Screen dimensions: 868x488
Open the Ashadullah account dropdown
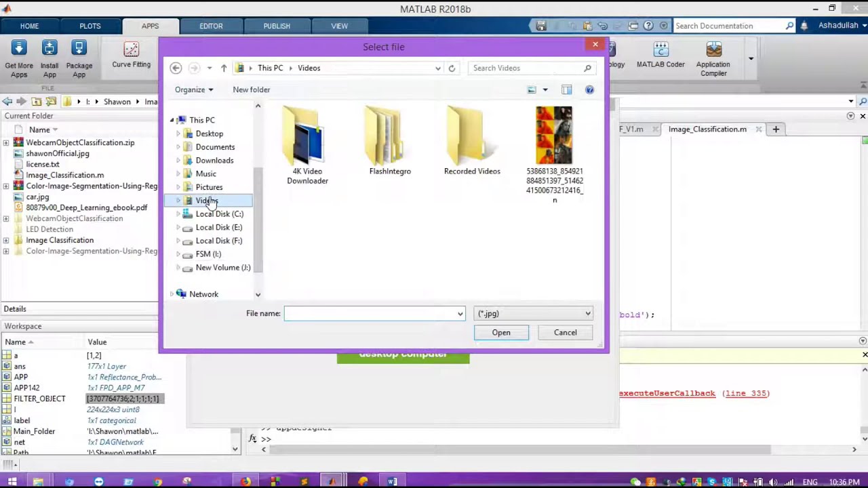(841, 26)
